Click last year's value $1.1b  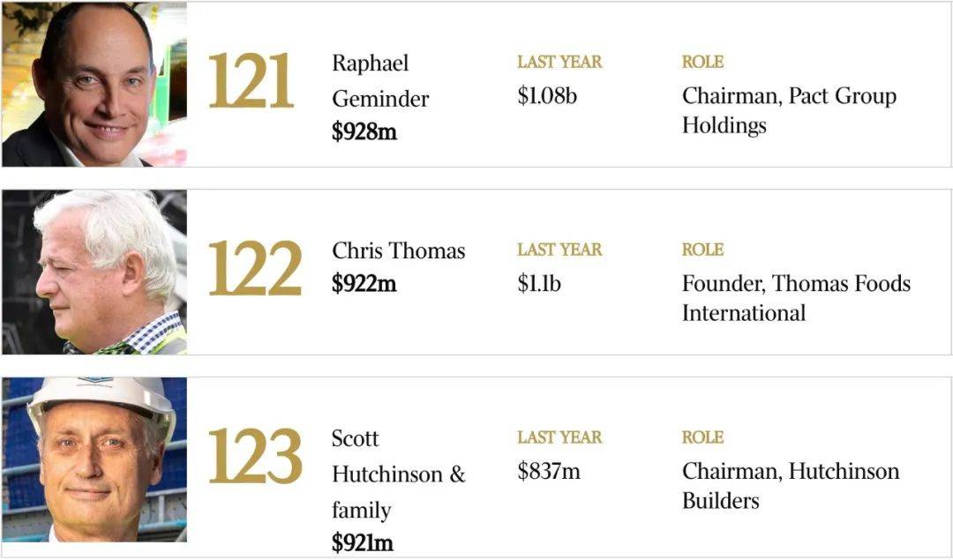539,284
